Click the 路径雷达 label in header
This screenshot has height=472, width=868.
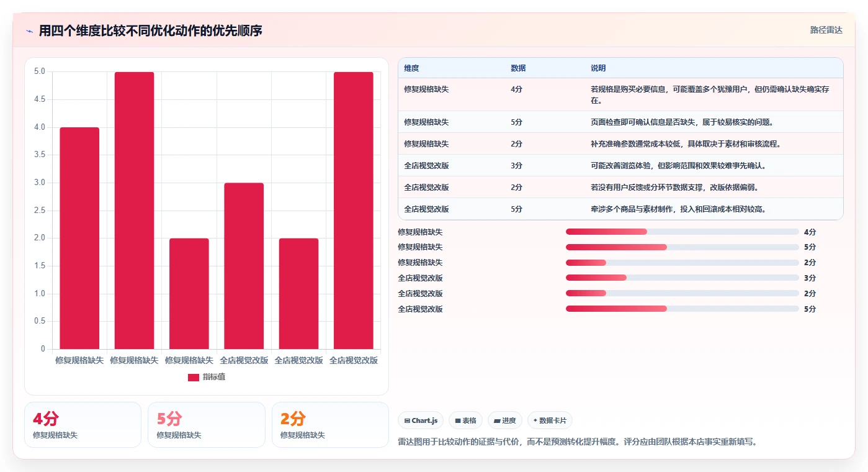tap(826, 30)
